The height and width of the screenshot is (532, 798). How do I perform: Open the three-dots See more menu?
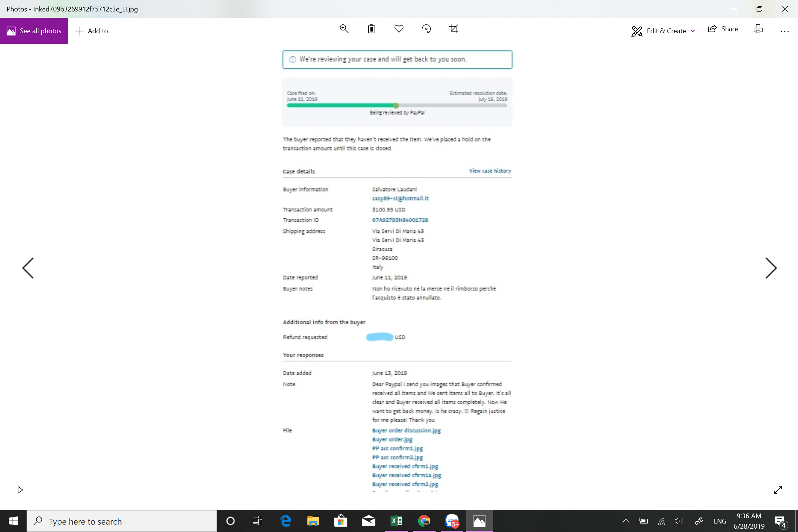[x=784, y=31]
